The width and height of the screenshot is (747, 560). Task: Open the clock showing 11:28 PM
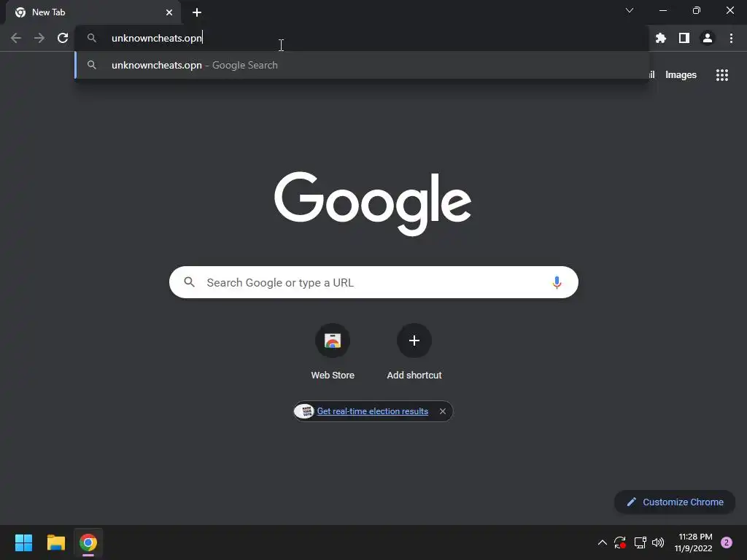pyautogui.click(x=693, y=542)
